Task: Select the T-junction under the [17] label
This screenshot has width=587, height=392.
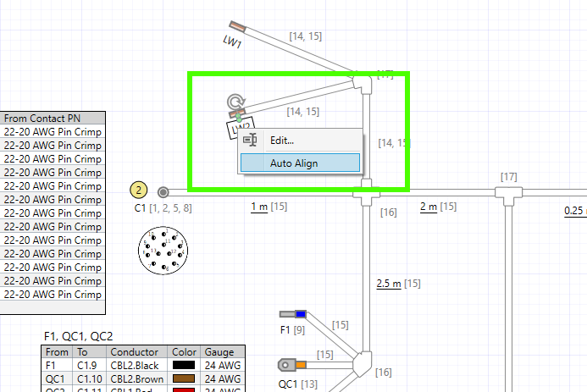Action: (x=508, y=196)
